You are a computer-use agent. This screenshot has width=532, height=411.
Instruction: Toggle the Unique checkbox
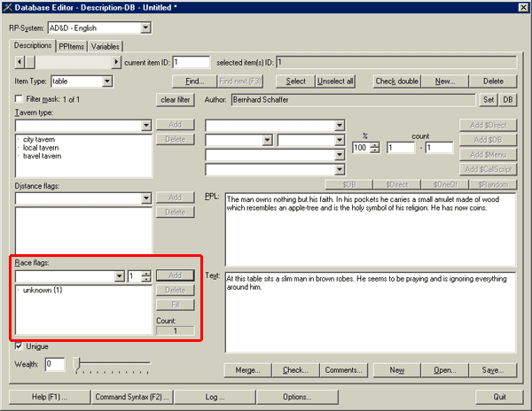pos(20,345)
